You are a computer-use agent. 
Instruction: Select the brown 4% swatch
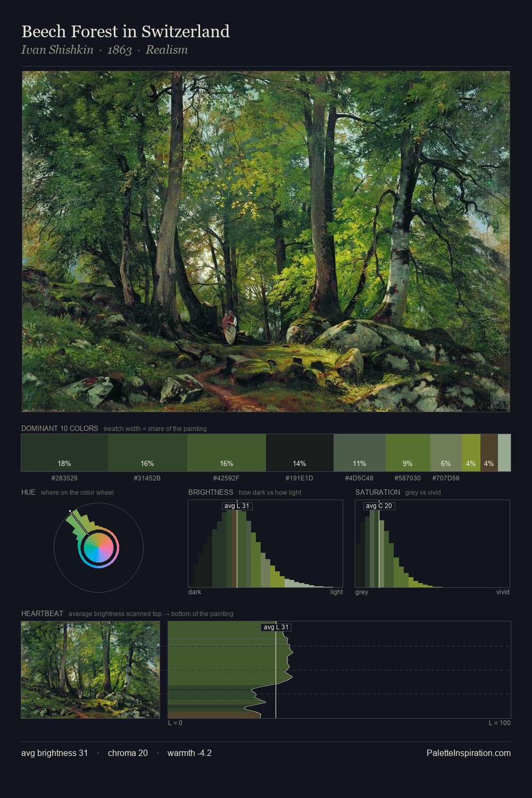[489, 453]
